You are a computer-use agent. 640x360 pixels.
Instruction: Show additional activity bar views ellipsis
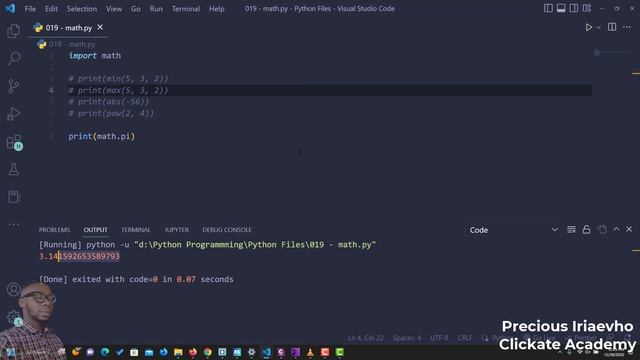point(13,224)
